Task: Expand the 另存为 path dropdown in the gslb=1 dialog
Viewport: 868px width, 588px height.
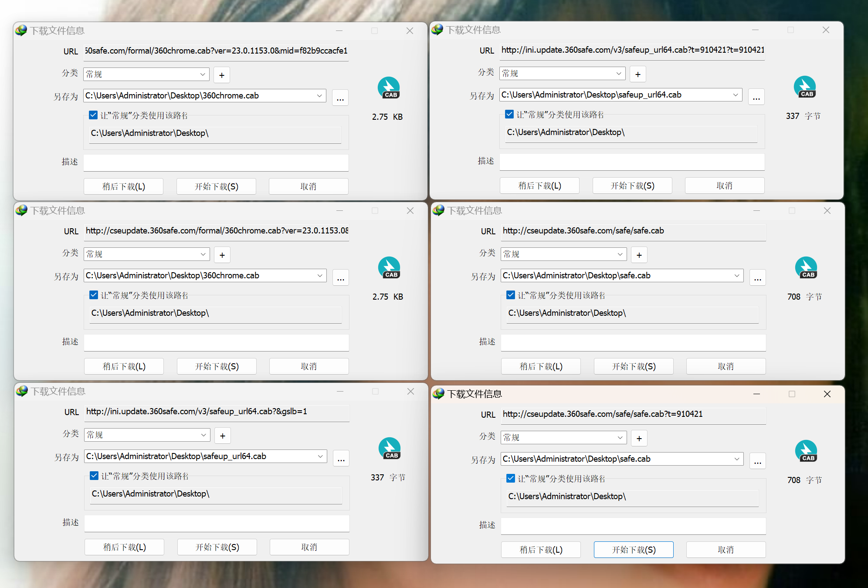Action: (x=320, y=456)
